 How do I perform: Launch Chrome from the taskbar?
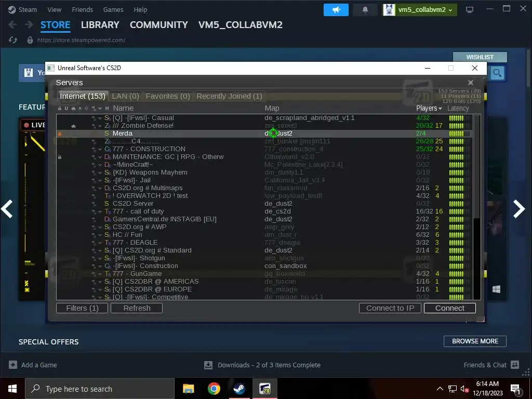[x=214, y=389]
